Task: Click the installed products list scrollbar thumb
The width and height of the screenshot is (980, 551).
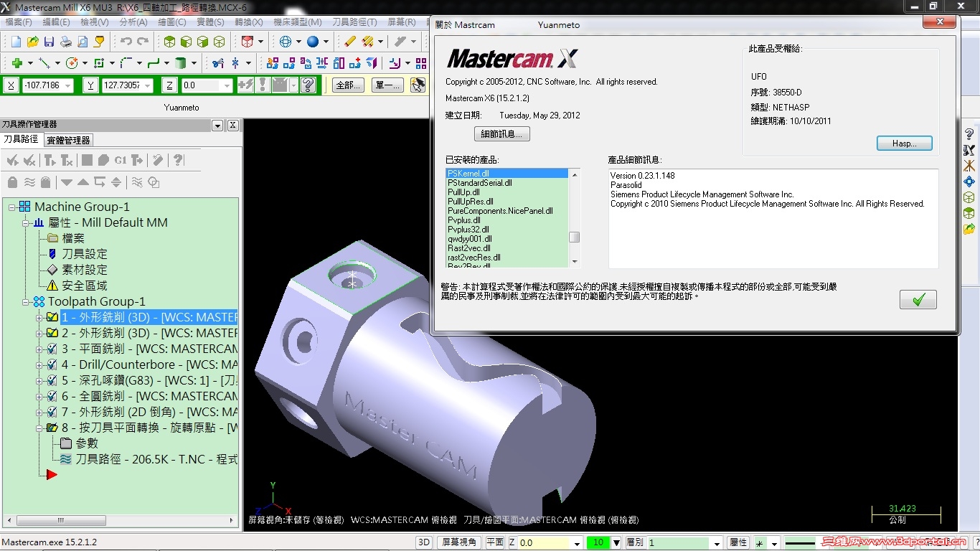Action: click(575, 237)
